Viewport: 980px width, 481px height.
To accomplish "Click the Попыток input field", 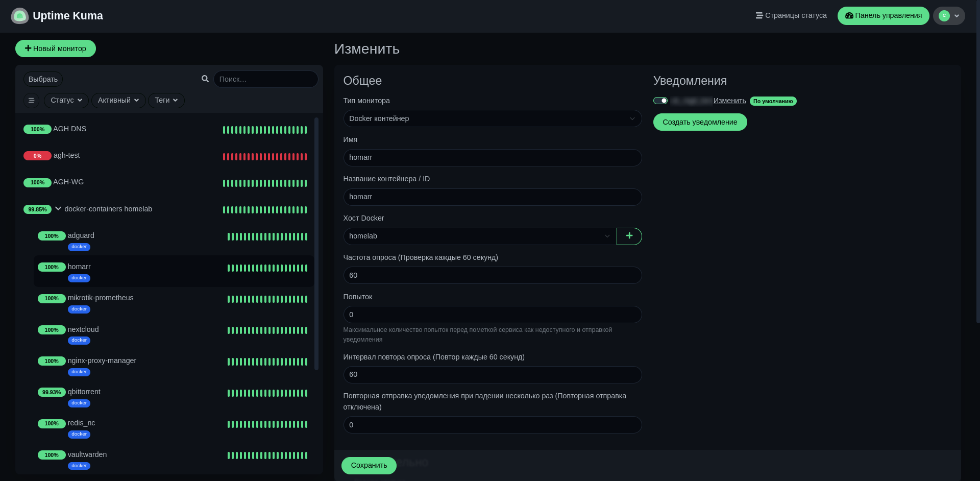I will click(493, 315).
